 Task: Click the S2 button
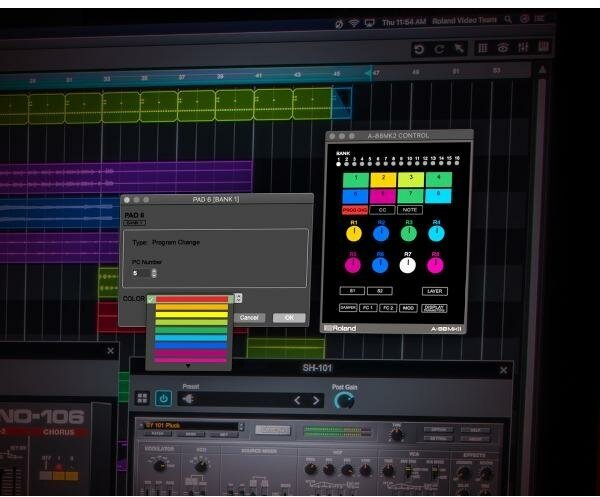(x=380, y=291)
